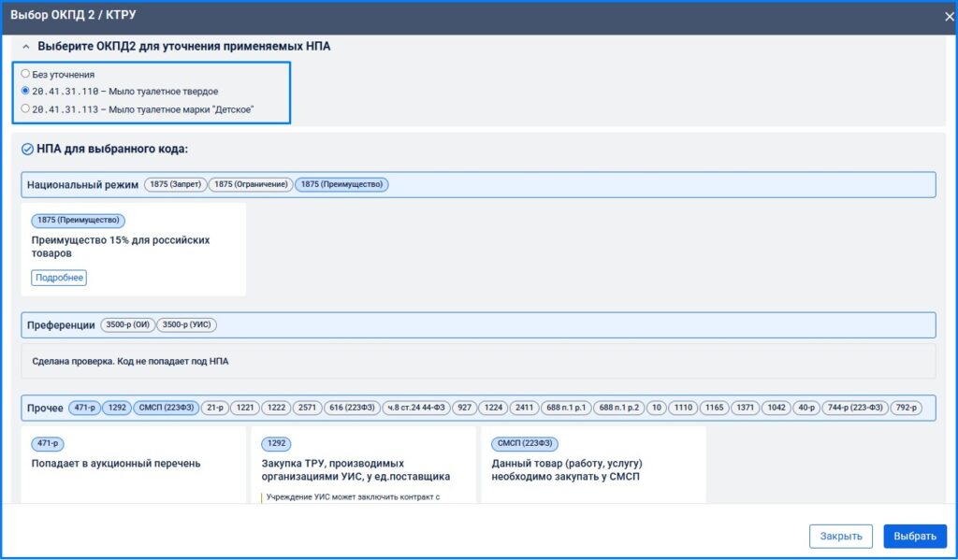The width and height of the screenshot is (958, 560).
Task: Click the 'ч.8 ст.24 44-ФЗ' tag
Action: pyautogui.click(x=416, y=408)
